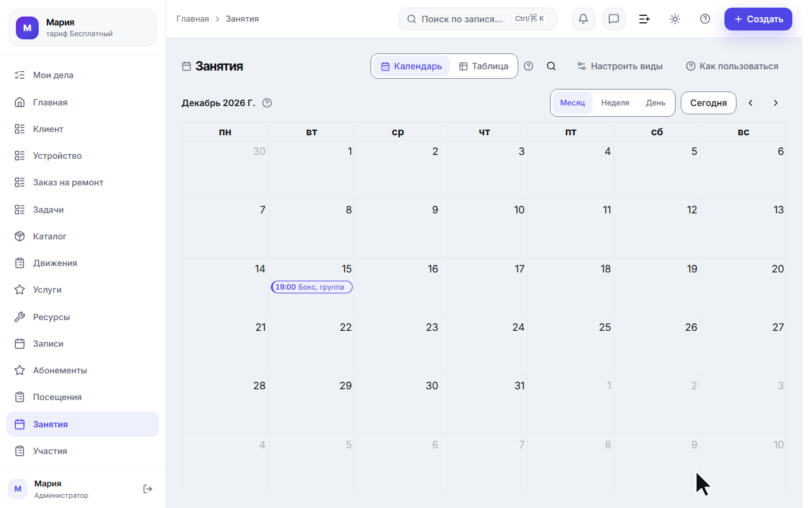Select Месяц calendar range
This screenshot has width=812, height=508.
coord(572,103)
